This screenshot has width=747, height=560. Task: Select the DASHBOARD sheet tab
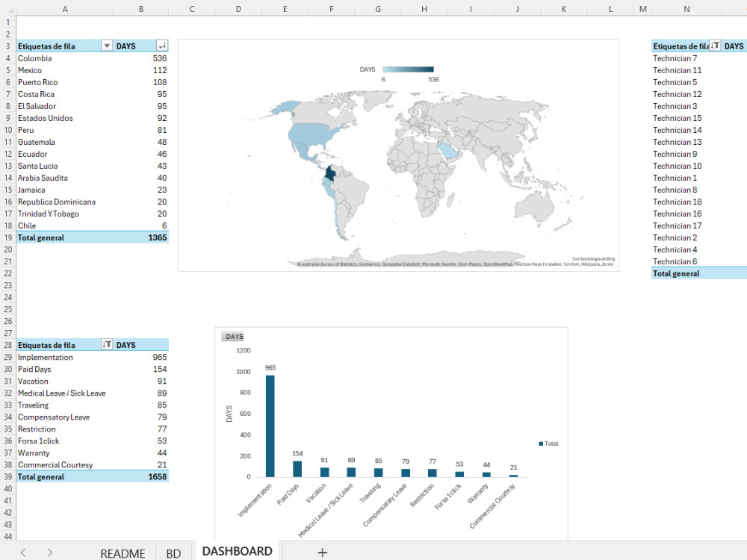pos(238,551)
